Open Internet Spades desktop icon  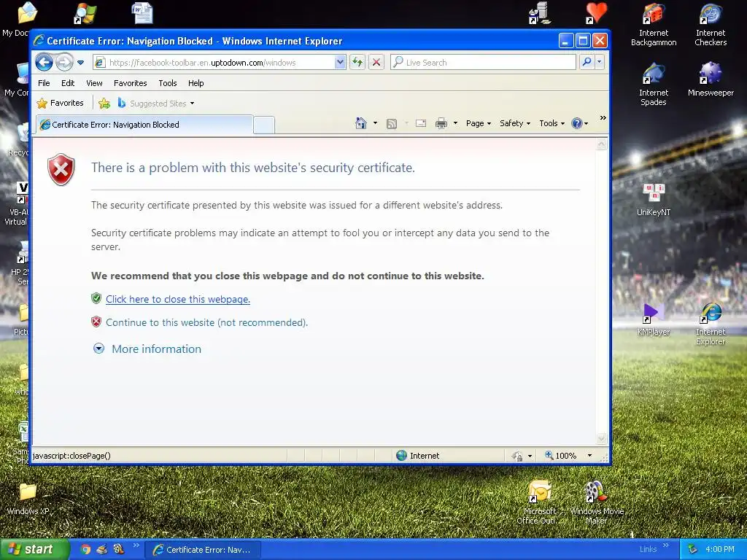tap(654, 85)
